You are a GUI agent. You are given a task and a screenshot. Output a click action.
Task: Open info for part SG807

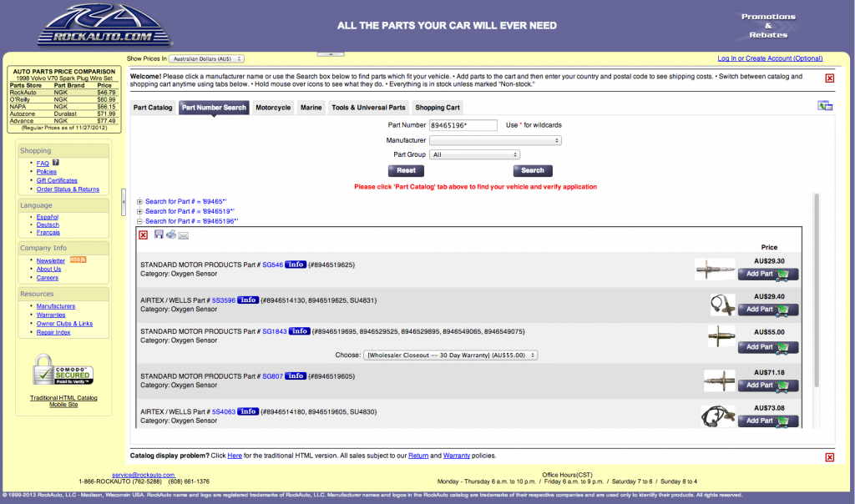point(296,376)
